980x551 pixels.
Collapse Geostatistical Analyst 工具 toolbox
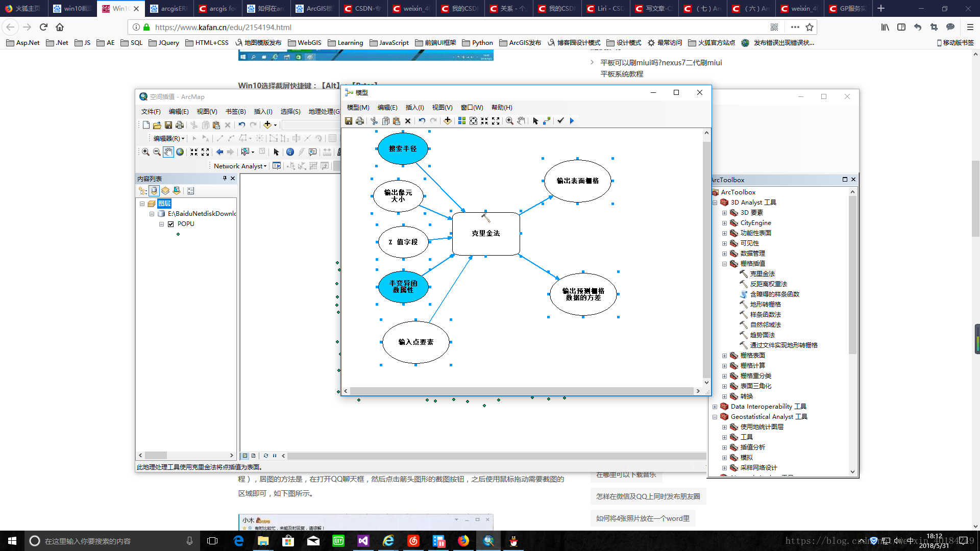[x=715, y=417]
